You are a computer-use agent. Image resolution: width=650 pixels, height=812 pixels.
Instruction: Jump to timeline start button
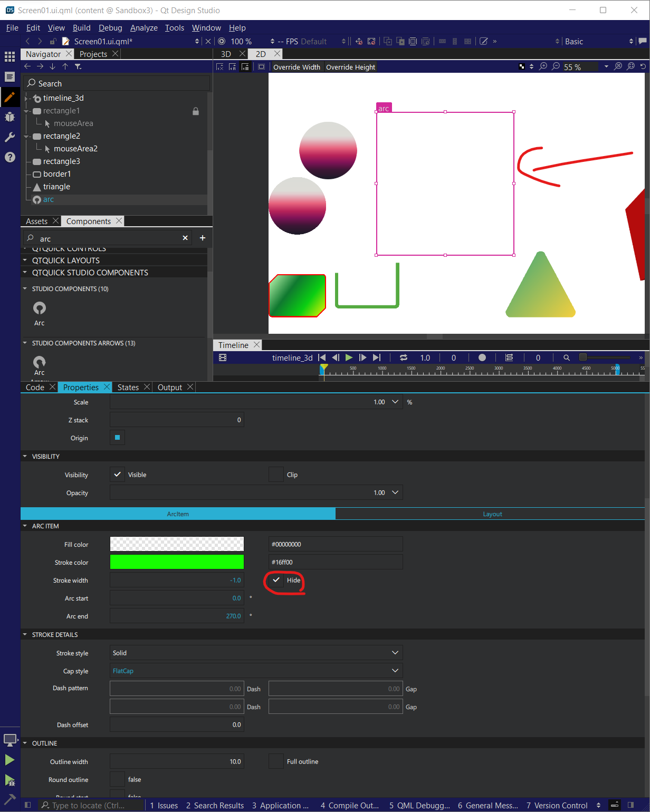point(322,357)
